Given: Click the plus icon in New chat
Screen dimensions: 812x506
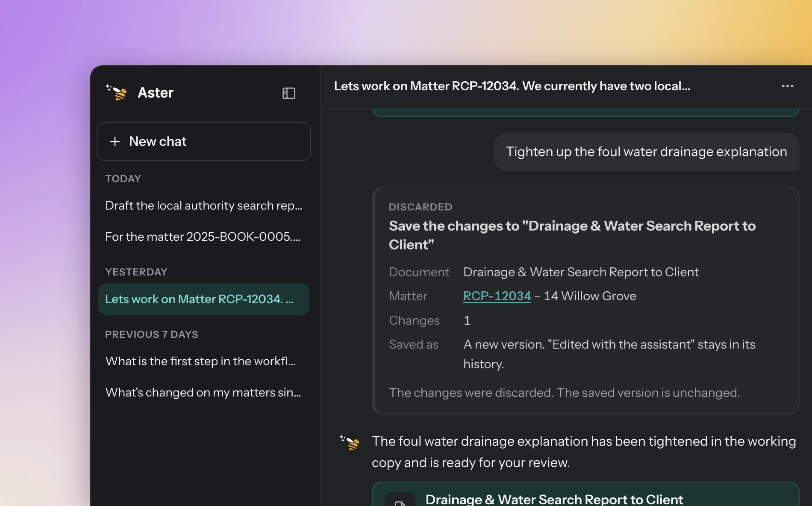Looking at the screenshot, I should pos(115,142).
